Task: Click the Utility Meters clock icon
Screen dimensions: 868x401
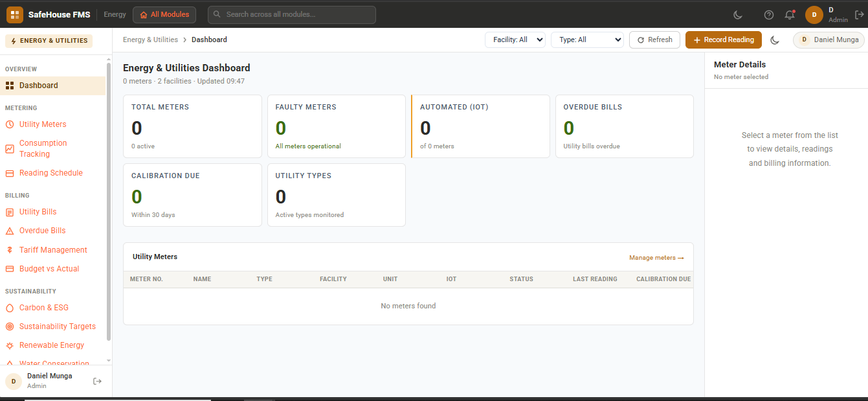Action: [x=10, y=124]
